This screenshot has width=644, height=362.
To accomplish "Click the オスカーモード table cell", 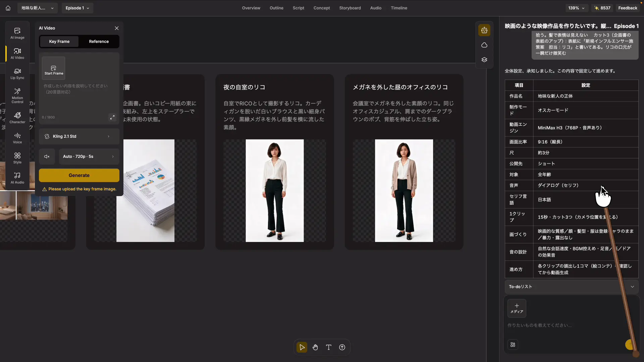I will click(586, 110).
